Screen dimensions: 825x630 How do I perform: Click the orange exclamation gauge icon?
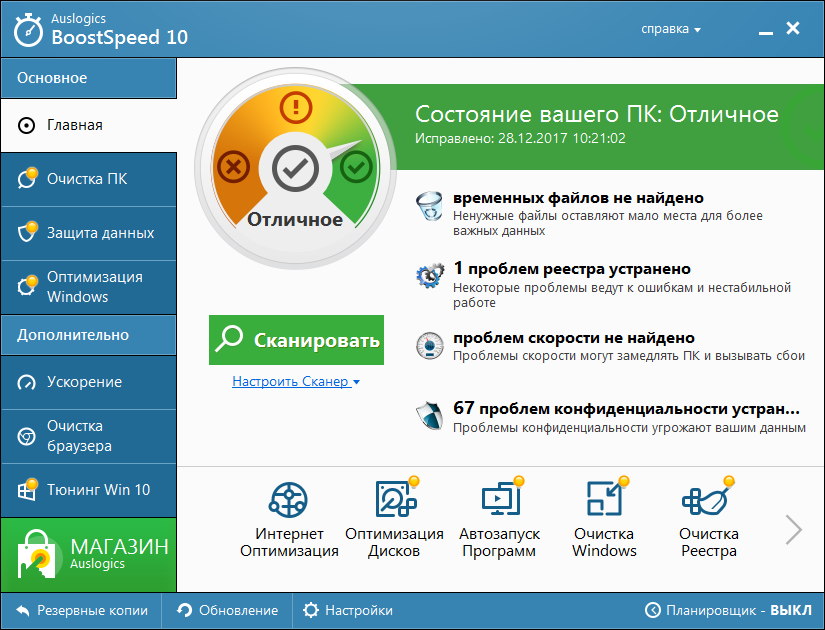pos(296,107)
